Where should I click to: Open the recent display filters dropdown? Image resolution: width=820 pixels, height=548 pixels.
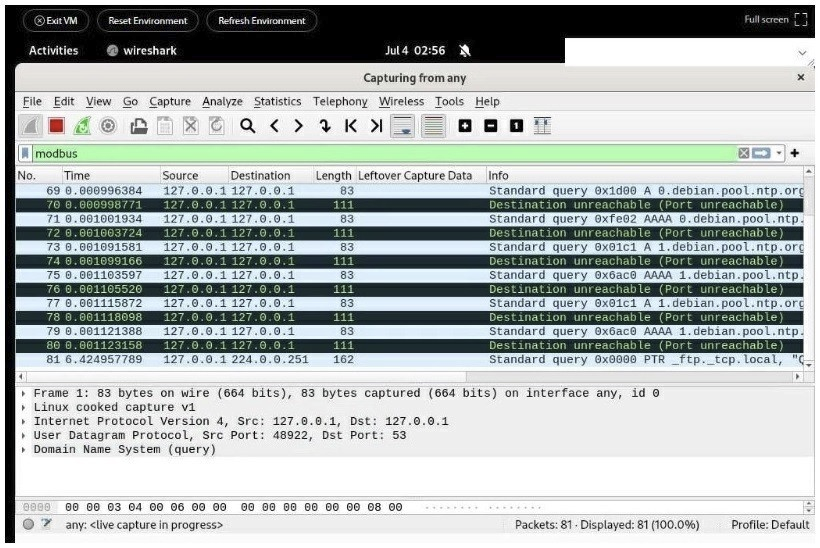click(x=779, y=153)
